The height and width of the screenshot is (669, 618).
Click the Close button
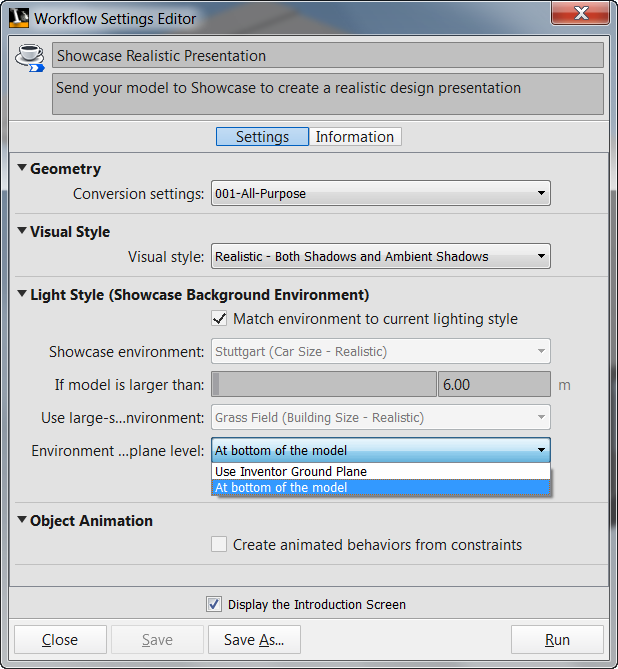(60, 640)
